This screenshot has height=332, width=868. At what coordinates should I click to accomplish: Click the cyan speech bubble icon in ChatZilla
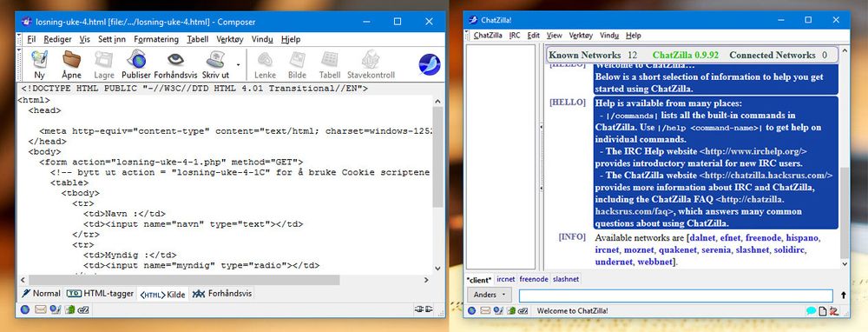pos(812,311)
